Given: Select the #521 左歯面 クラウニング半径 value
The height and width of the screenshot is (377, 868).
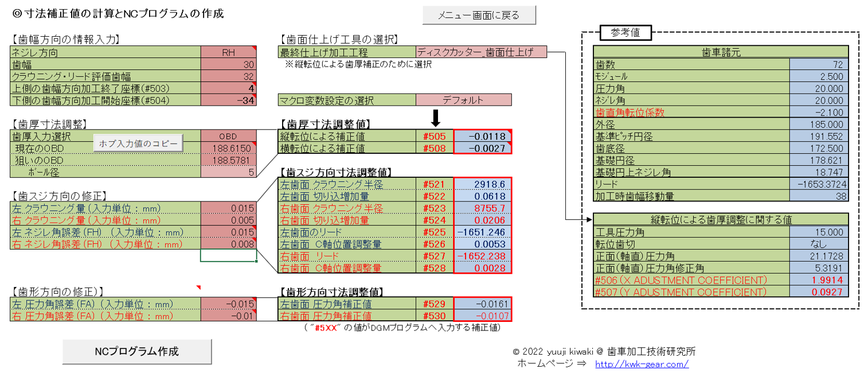Looking at the screenshot, I should 482,184.
